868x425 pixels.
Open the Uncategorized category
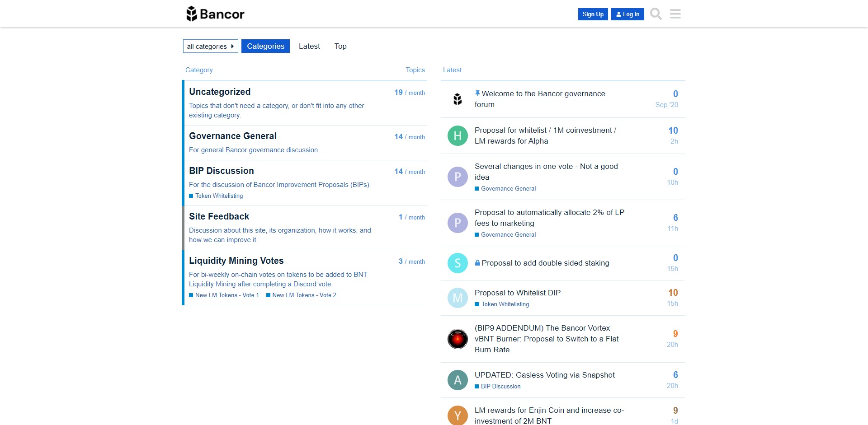coord(220,92)
